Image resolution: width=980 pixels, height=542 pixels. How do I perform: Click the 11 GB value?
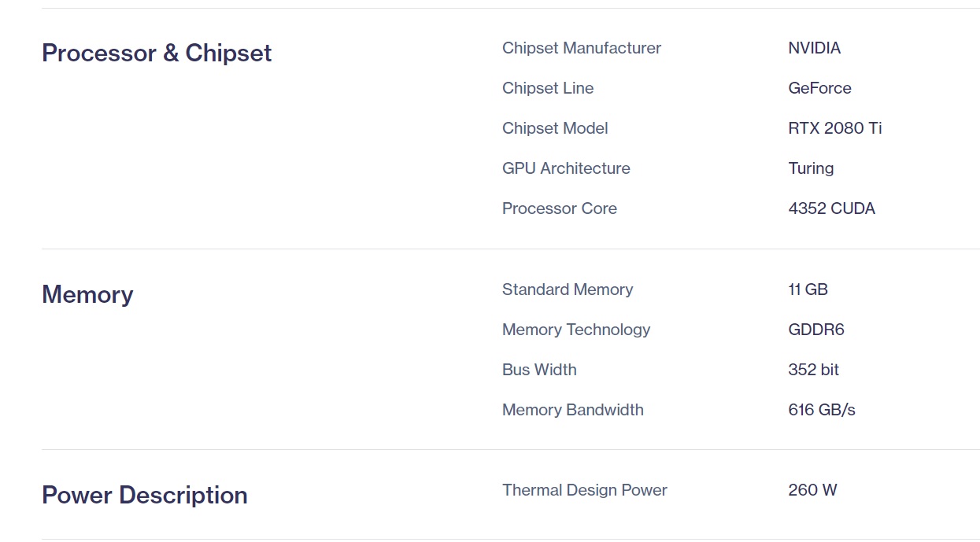[x=808, y=289]
